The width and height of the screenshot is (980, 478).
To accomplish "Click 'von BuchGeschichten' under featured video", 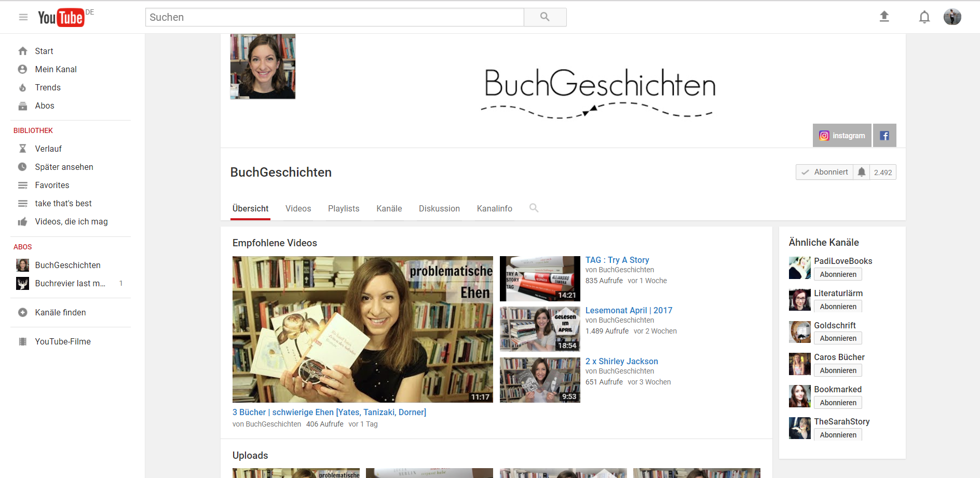I will (x=267, y=424).
